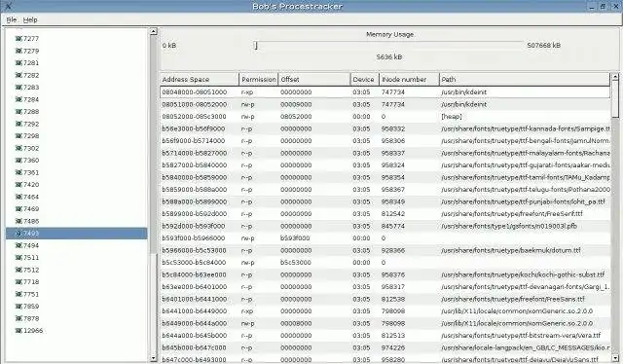The image size is (623, 364).
Task: Click the process icon beside 7284
Action: tap(18, 99)
